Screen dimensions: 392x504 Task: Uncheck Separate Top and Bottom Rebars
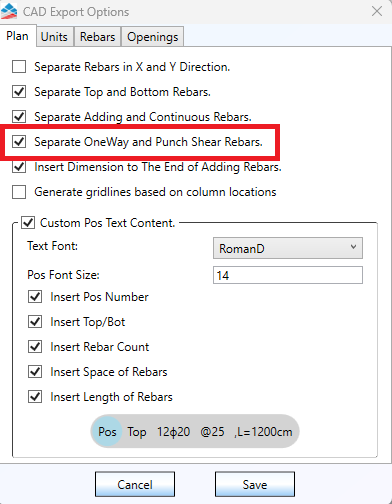click(19, 92)
